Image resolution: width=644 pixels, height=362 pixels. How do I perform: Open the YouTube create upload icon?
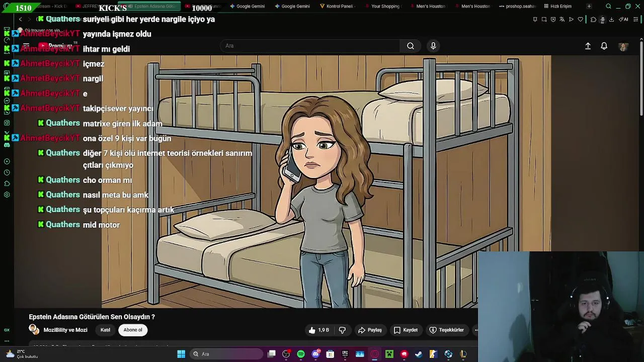[x=588, y=46]
